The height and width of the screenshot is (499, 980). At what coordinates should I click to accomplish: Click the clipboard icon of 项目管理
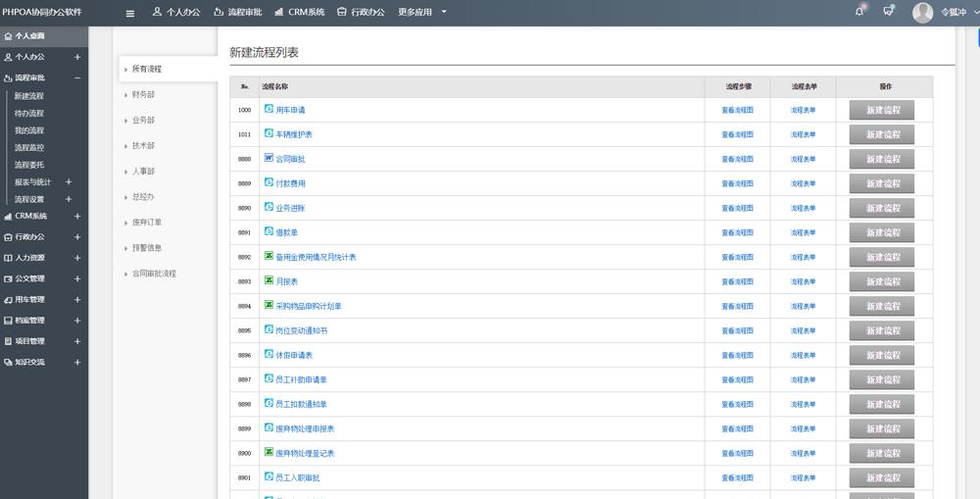pos(8,341)
